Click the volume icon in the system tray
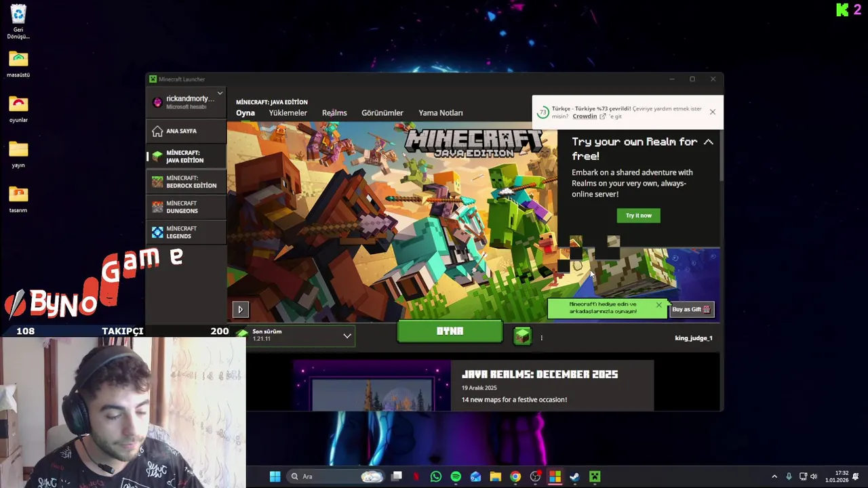This screenshot has width=868, height=488. pos(814,476)
